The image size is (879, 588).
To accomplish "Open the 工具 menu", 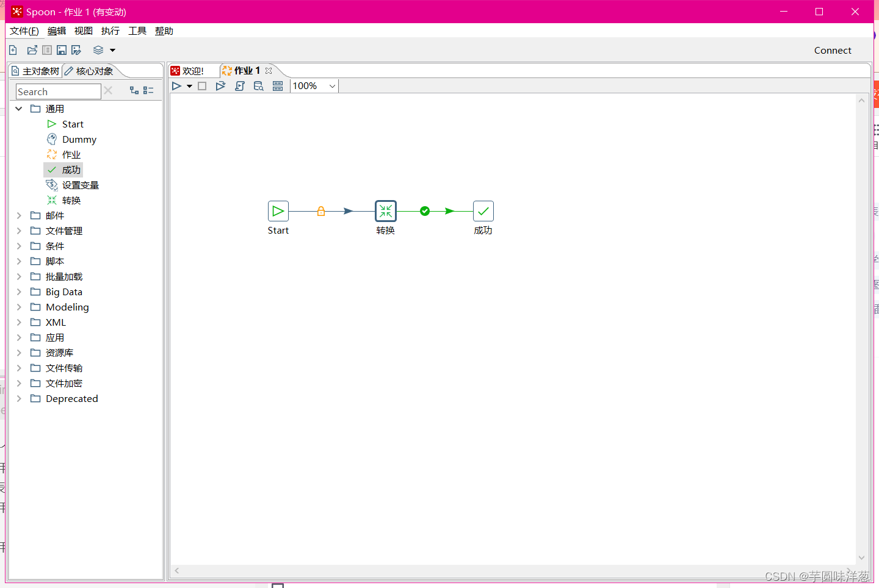I will [x=137, y=31].
